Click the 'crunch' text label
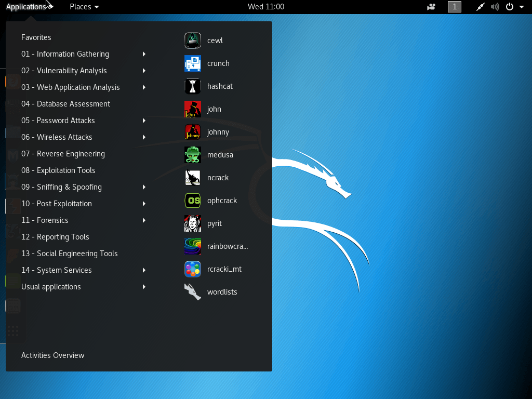Image resolution: width=532 pixels, height=399 pixels. (x=218, y=63)
